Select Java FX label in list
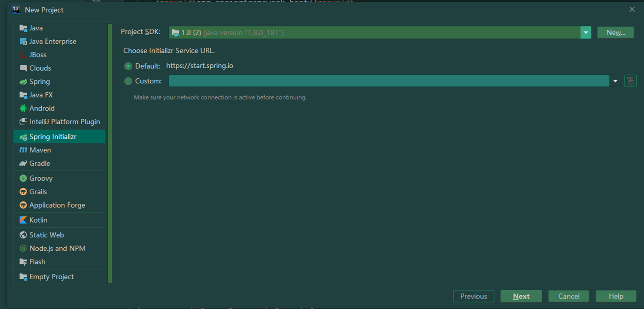The width and height of the screenshot is (644, 309). [41, 95]
